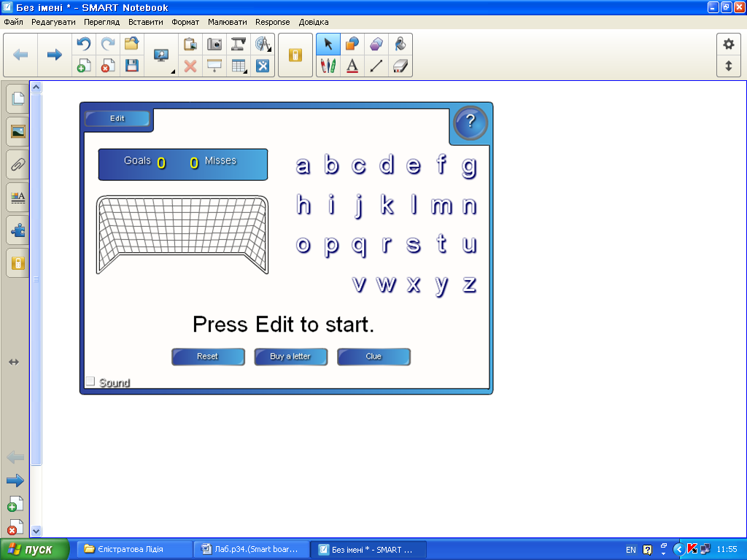Redo the last action

(x=108, y=44)
